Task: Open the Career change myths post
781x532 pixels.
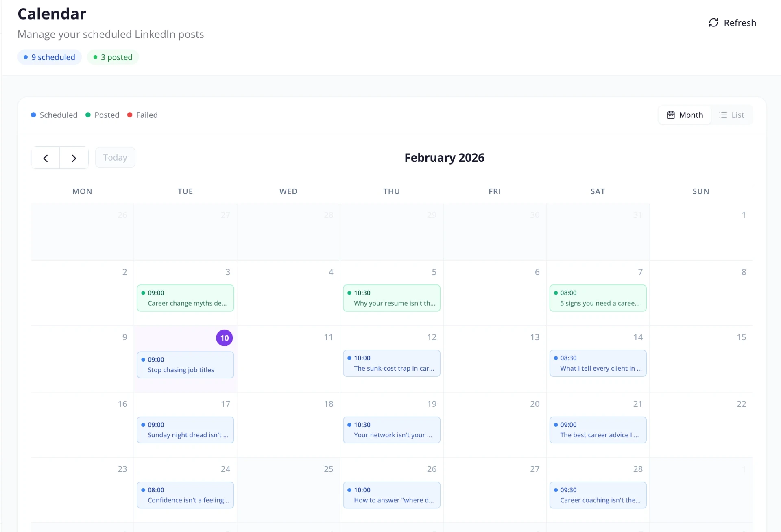Action: click(x=185, y=298)
